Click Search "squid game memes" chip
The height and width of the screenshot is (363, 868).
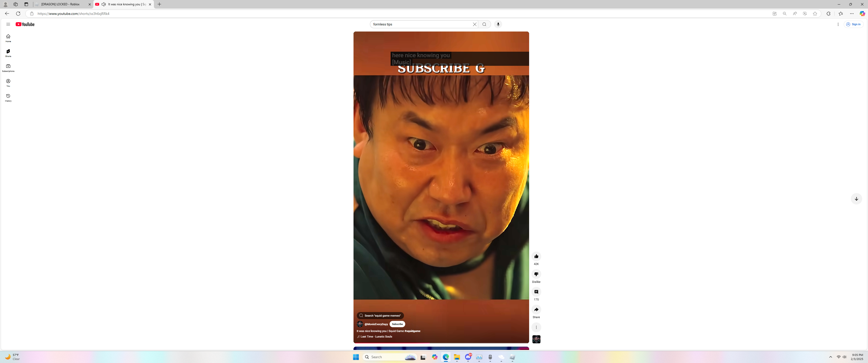380,316
